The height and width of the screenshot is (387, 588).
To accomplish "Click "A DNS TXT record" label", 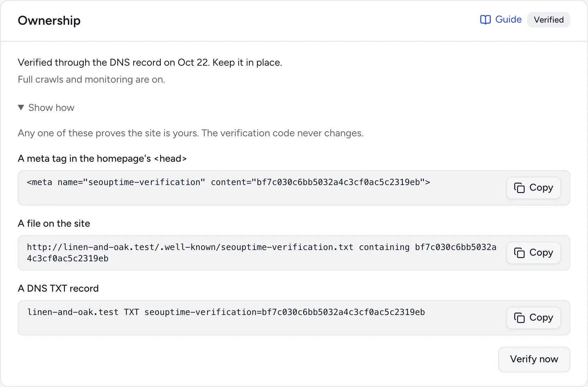I will click(58, 288).
